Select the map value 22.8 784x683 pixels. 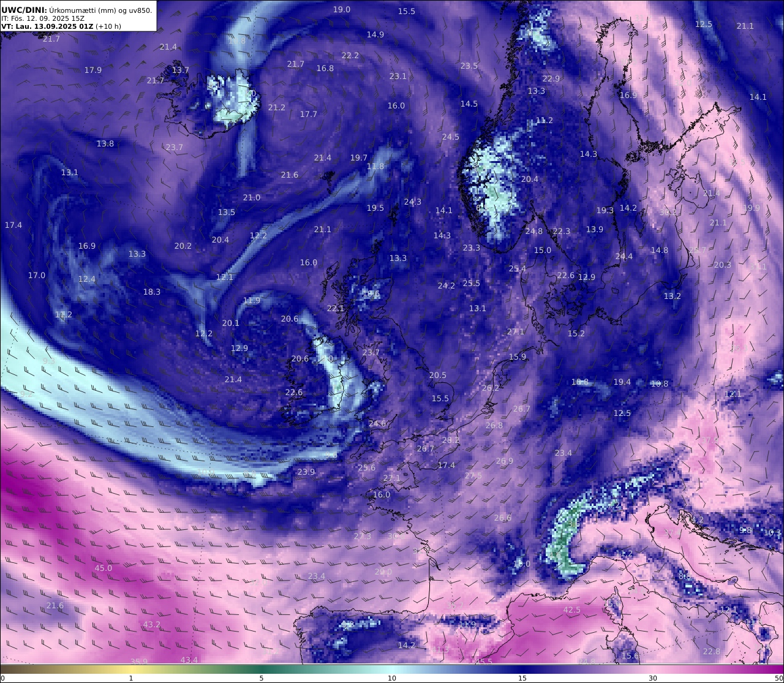point(712,651)
